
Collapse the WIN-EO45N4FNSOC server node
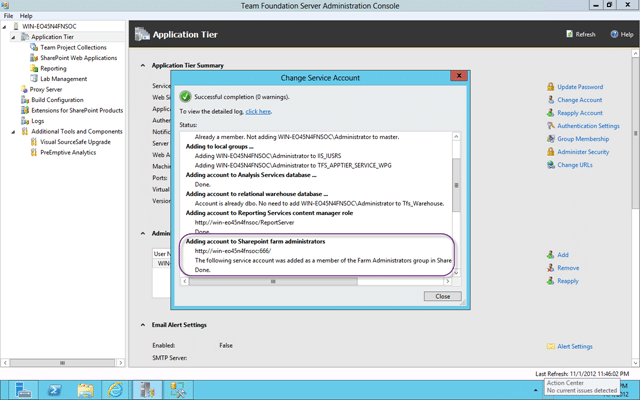coord(4,27)
